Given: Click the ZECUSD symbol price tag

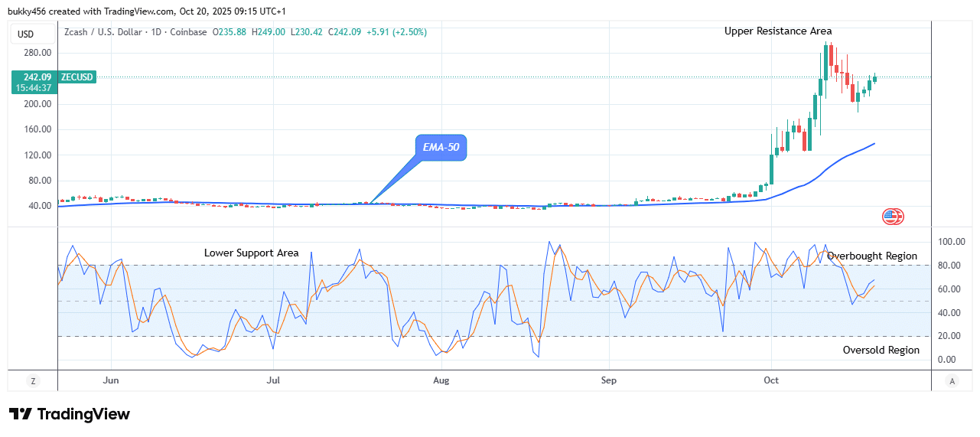Looking at the screenshot, I should pos(76,77).
